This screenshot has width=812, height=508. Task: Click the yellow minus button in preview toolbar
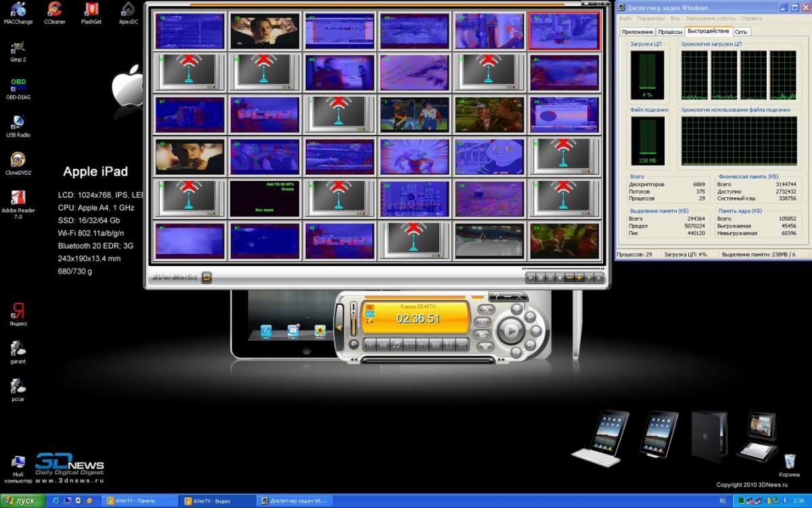click(x=570, y=278)
